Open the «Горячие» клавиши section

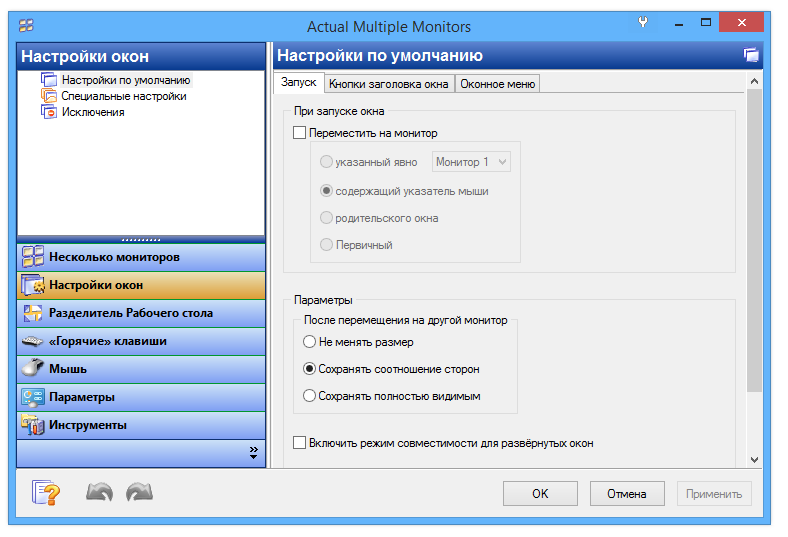(x=141, y=342)
